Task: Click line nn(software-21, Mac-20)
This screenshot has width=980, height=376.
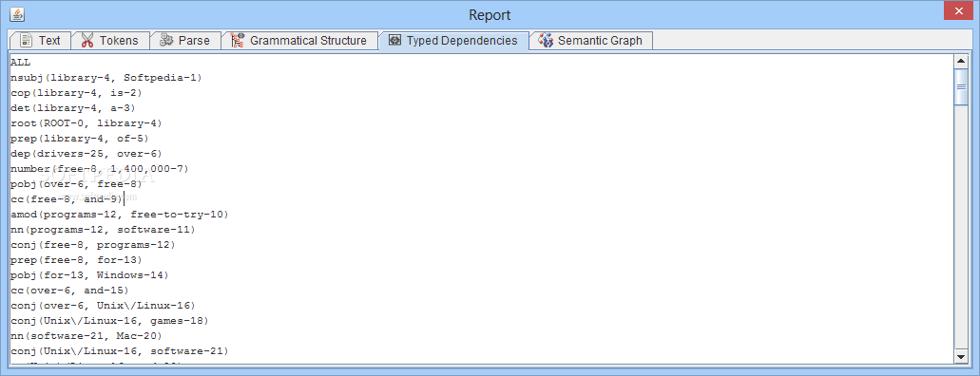Action: coord(86,336)
